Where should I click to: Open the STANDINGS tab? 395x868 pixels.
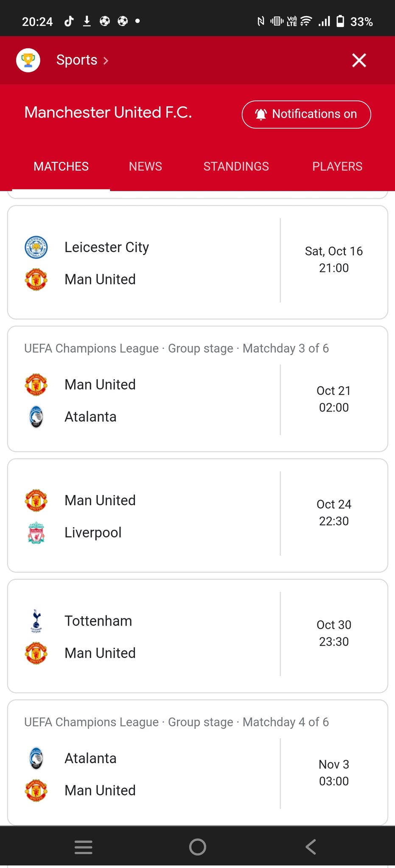236,167
